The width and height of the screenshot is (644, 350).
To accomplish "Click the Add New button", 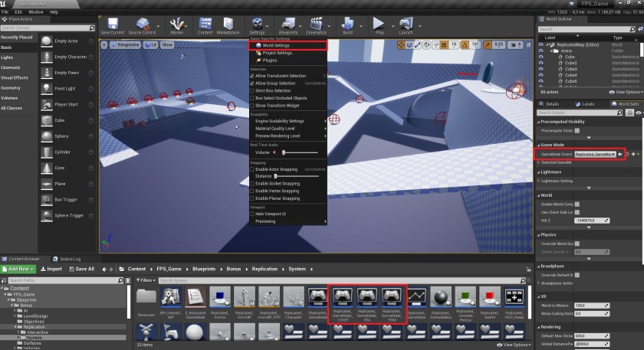I will tap(18, 269).
